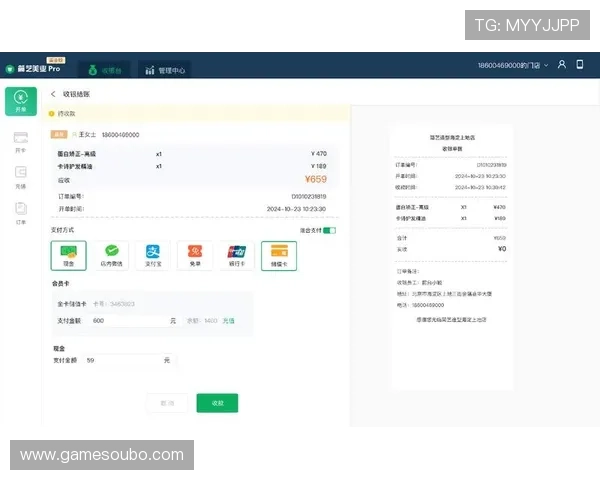Click the shield logo in the header
The width and height of the screenshot is (600, 480).
click(x=10, y=69)
